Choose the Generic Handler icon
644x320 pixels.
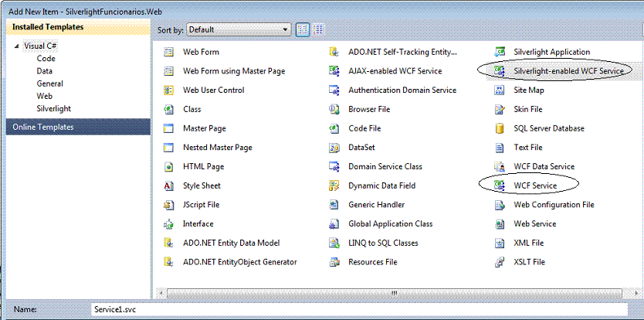click(x=334, y=205)
